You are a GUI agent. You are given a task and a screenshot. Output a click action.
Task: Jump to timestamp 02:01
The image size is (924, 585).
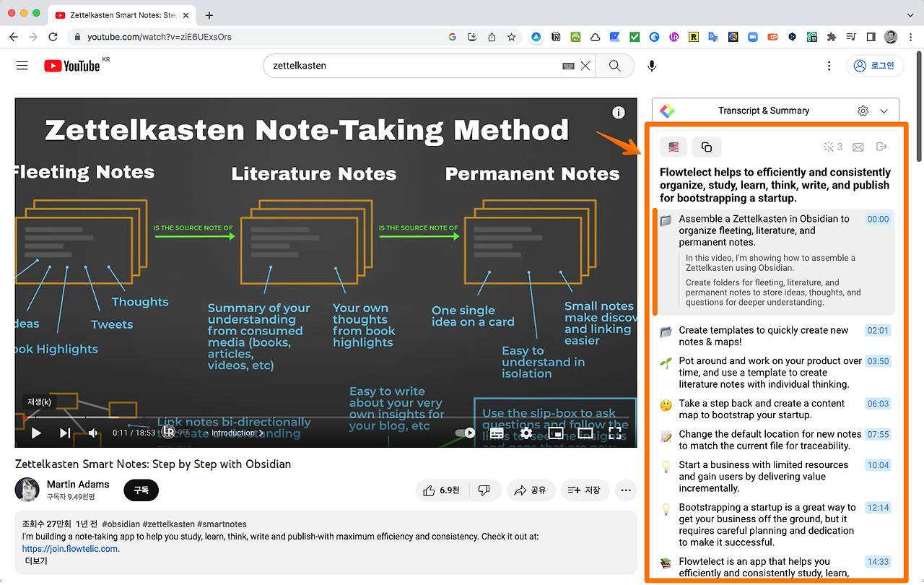[878, 330]
